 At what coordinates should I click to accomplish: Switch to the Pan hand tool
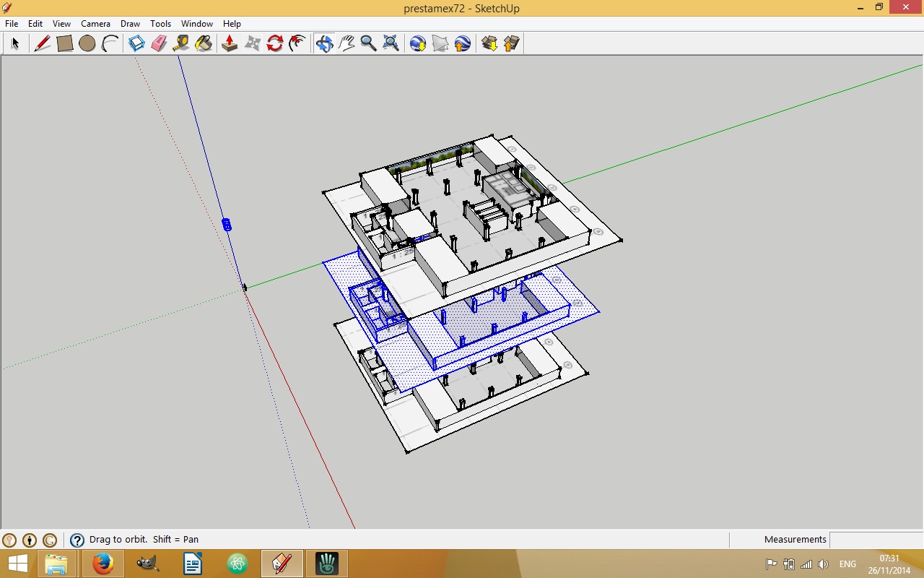pos(346,43)
